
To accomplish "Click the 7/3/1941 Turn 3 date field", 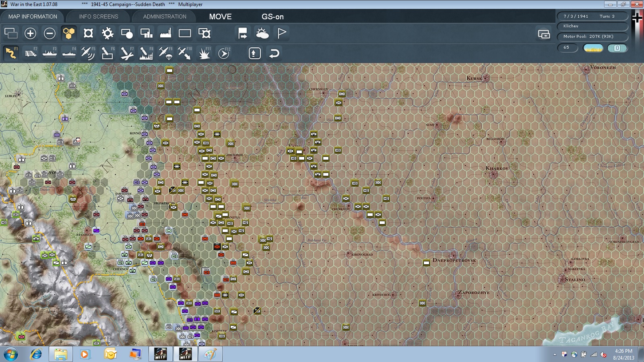I will (592, 16).
